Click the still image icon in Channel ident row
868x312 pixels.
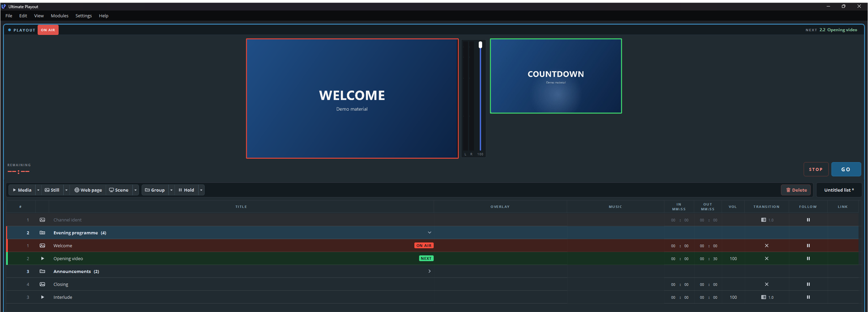point(42,220)
